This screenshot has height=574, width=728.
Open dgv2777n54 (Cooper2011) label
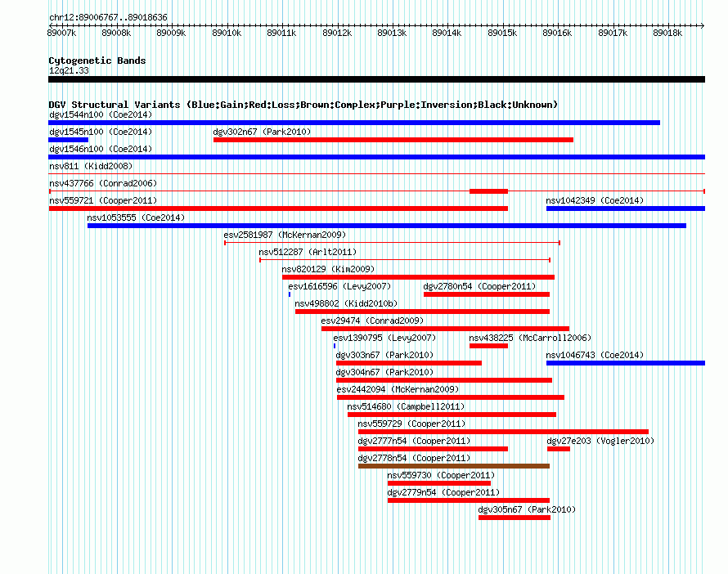[x=414, y=441]
